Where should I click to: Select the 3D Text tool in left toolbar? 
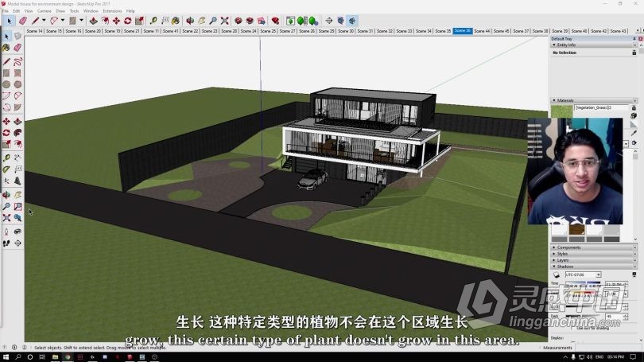[17, 181]
